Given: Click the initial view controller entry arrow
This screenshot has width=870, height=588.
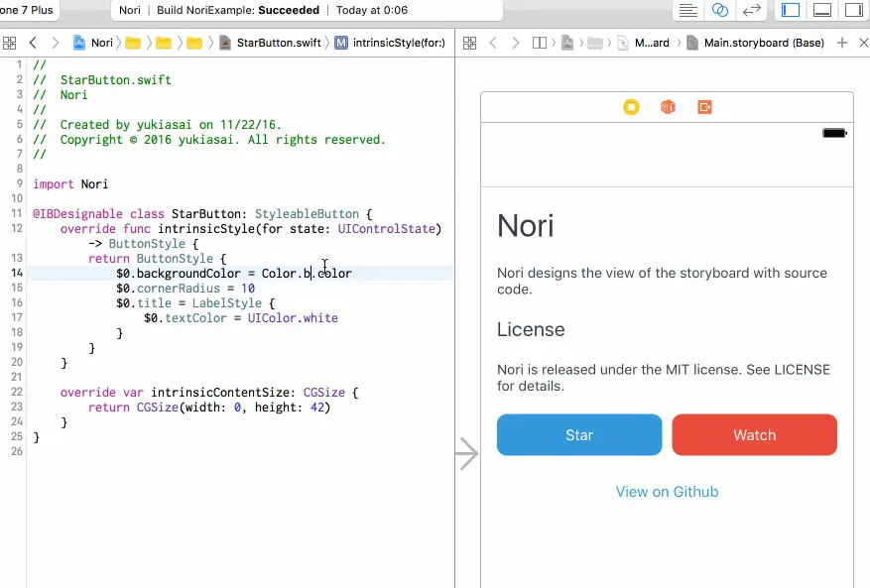Looking at the screenshot, I should pos(466,454).
